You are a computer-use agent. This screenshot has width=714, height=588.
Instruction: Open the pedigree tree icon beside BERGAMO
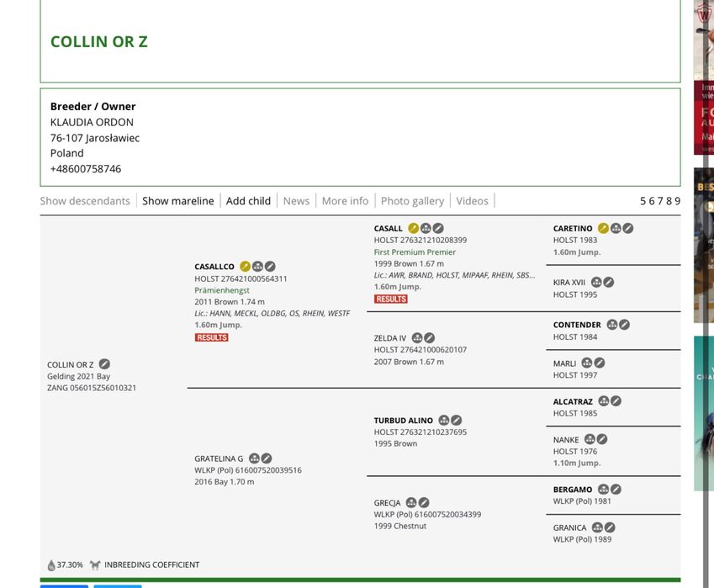point(603,490)
